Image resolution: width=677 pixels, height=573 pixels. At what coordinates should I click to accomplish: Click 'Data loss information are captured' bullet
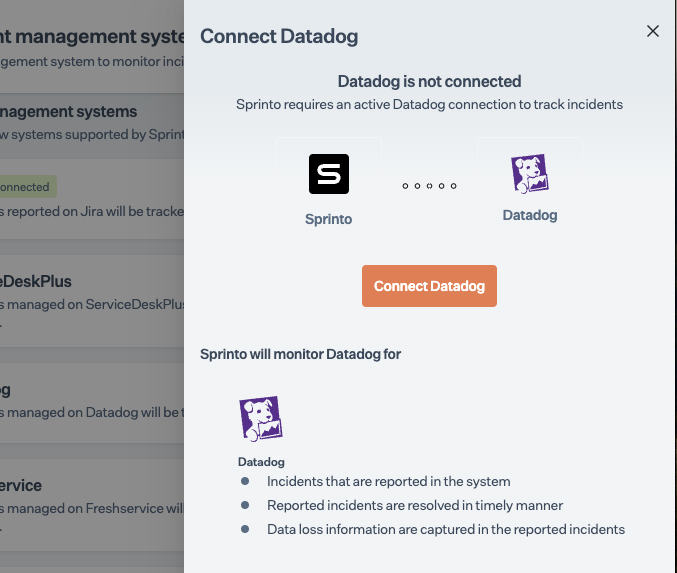pos(446,529)
